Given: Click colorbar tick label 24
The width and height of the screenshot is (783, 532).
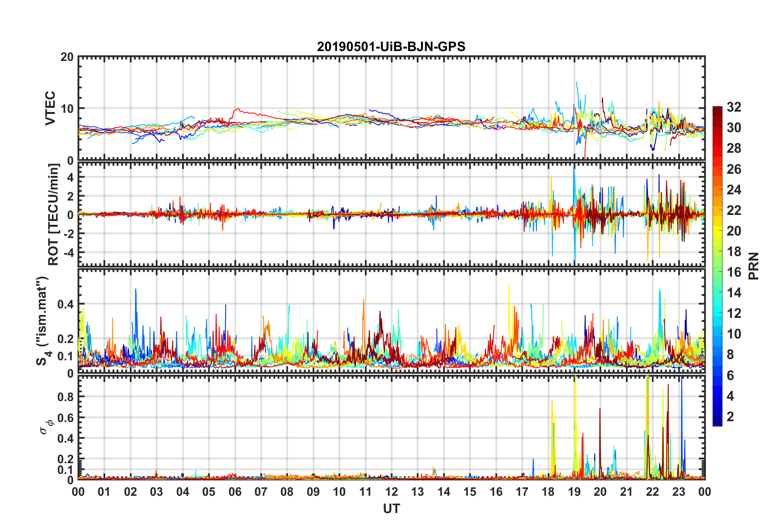Looking at the screenshot, I should pyautogui.click(x=734, y=190).
